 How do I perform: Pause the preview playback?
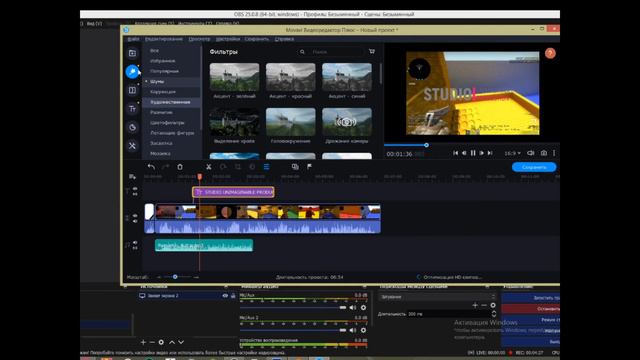click(473, 153)
